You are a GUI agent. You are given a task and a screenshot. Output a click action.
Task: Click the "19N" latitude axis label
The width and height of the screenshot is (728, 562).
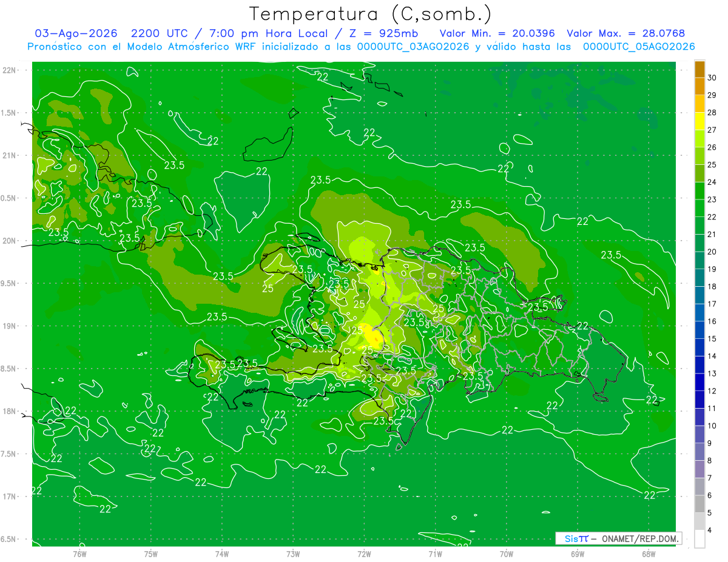[x=9, y=326]
